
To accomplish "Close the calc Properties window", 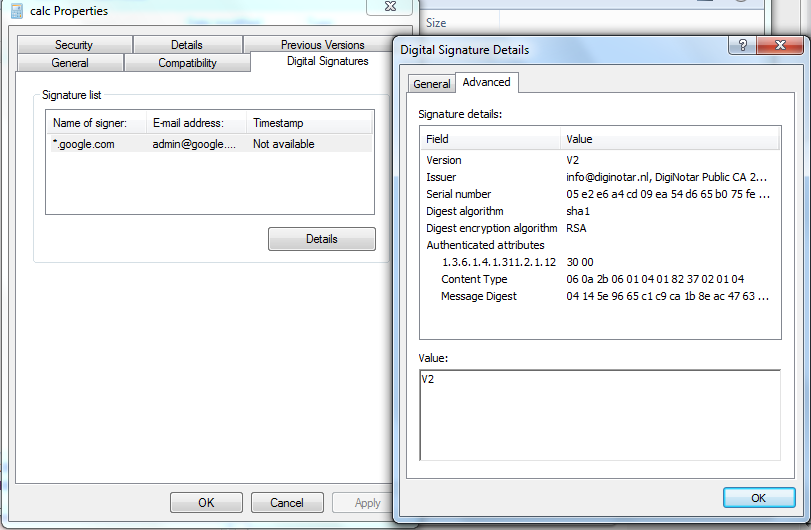I will (390, 7).
